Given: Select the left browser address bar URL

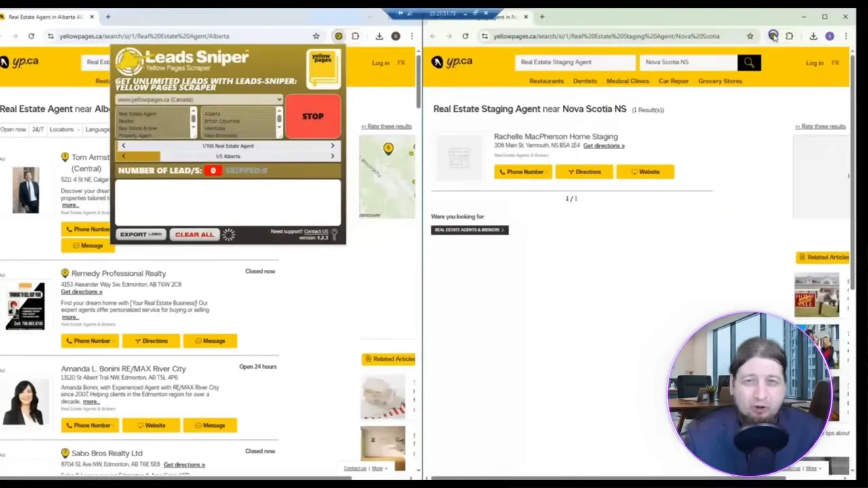Looking at the screenshot, I should click(x=144, y=36).
